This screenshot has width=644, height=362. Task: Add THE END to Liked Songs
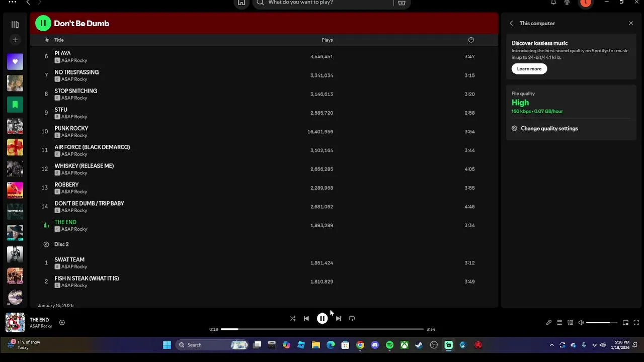pos(62,323)
